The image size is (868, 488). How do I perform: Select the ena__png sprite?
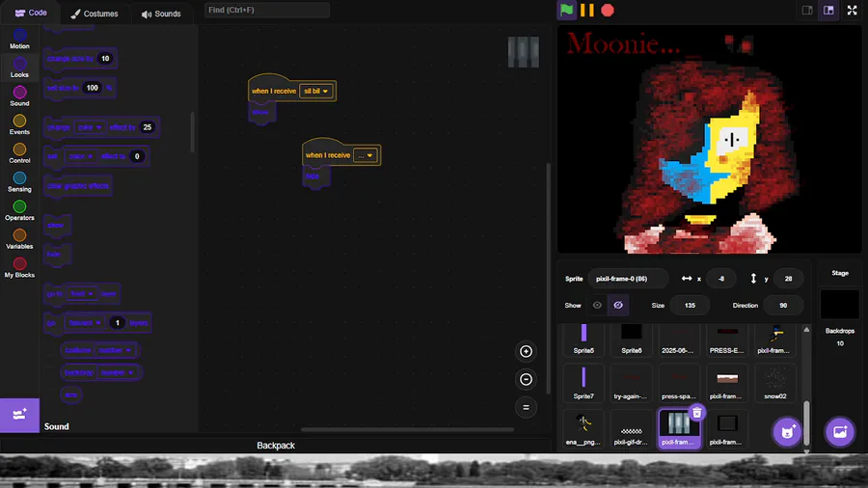click(x=583, y=429)
